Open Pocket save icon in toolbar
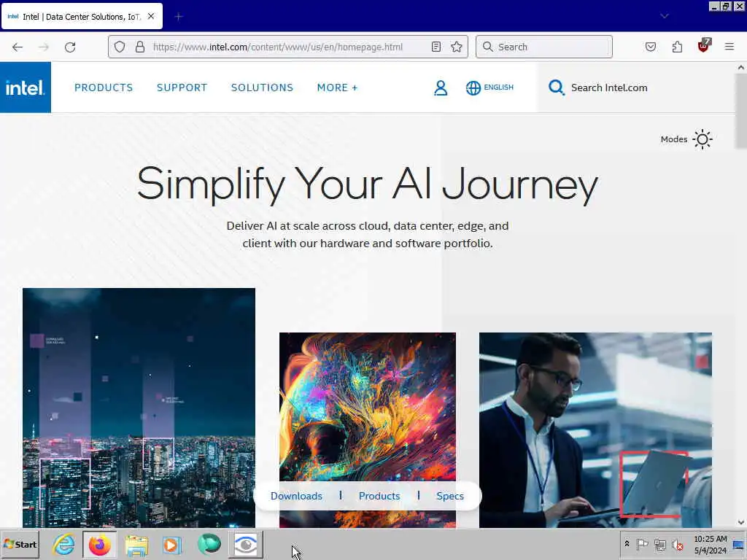Screen dimensions: 747x560 tap(651, 47)
